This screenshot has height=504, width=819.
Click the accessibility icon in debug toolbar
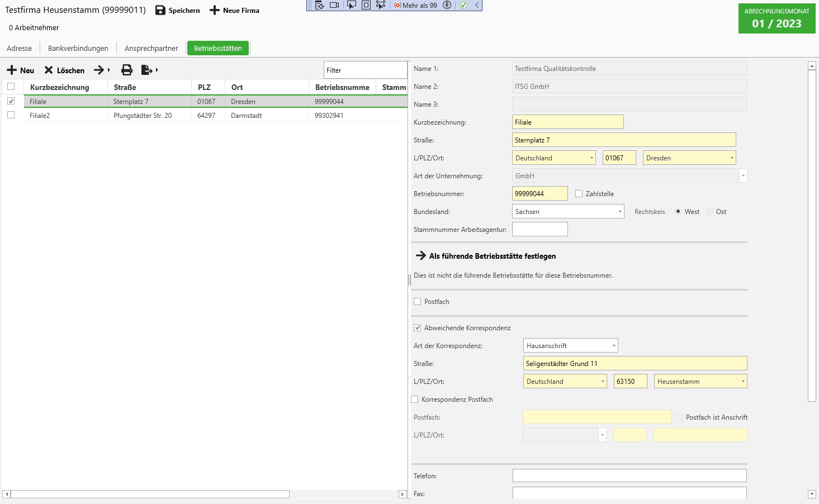(x=447, y=5)
